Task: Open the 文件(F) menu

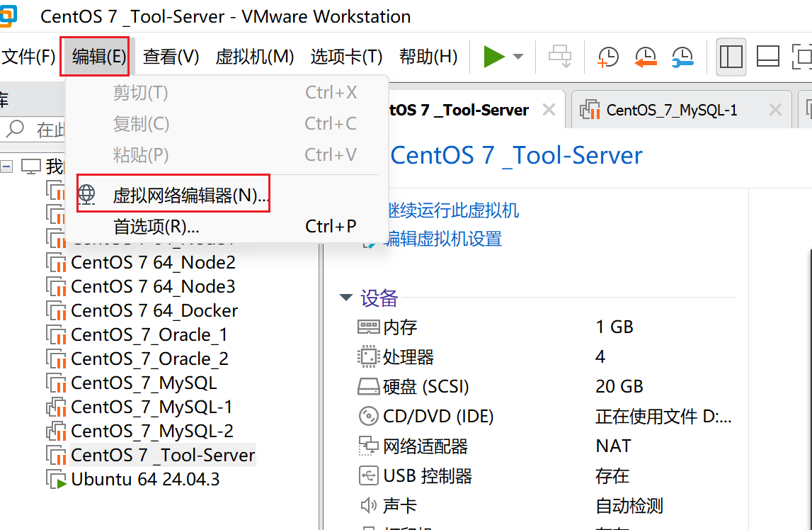Action: (x=28, y=57)
